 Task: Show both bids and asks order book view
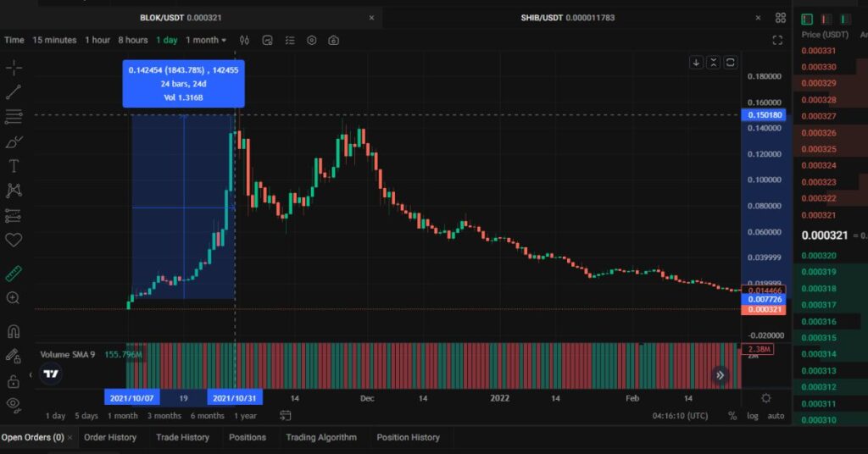point(807,19)
